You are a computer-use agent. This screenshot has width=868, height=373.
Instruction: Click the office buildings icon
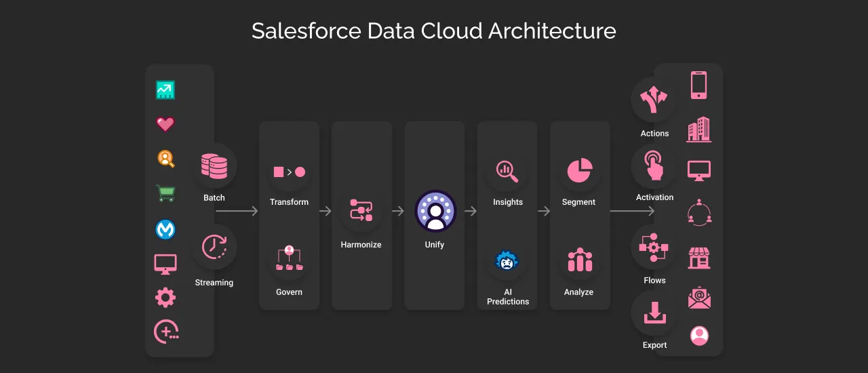pyautogui.click(x=698, y=129)
